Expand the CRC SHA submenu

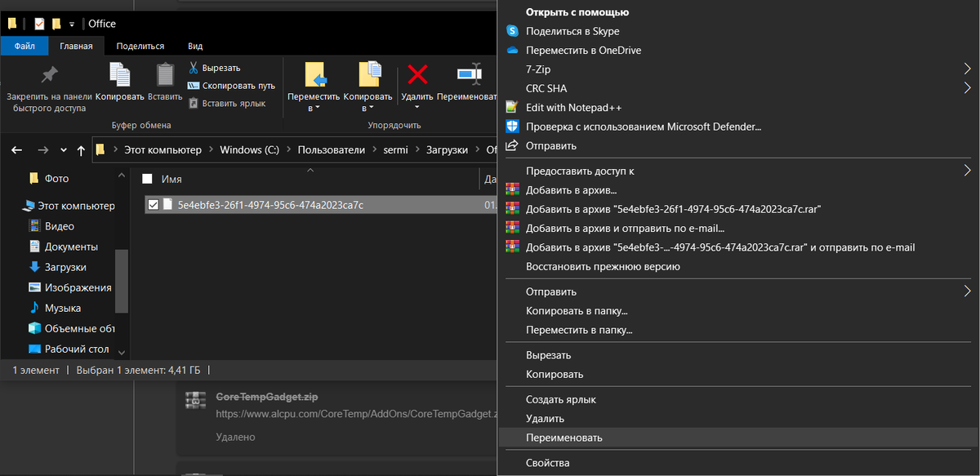point(968,88)
